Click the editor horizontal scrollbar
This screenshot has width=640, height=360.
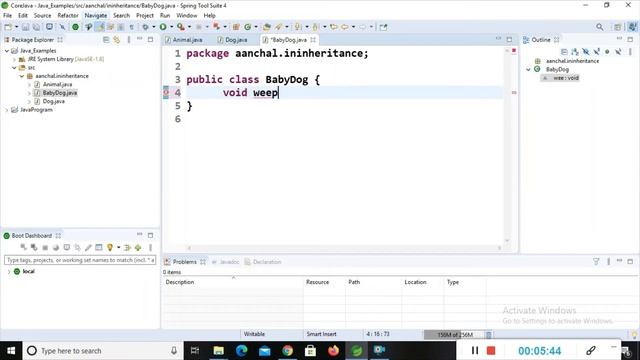[344, 248]
